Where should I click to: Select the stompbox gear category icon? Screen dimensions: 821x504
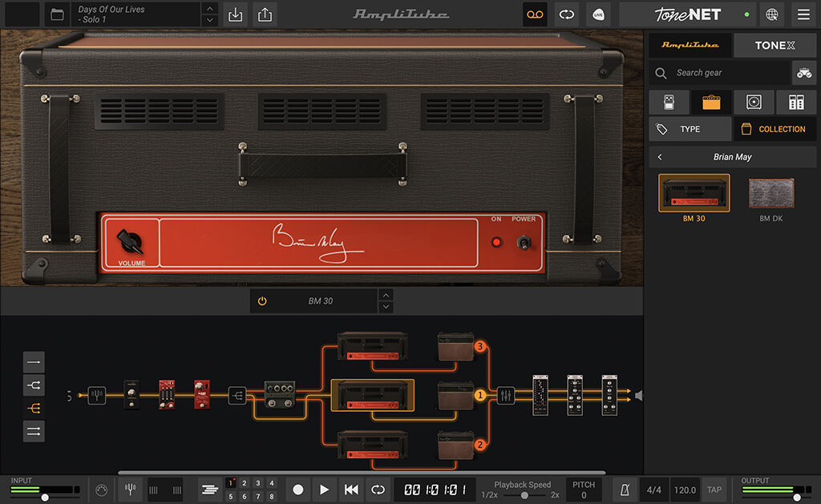click(x=669, y=102)
